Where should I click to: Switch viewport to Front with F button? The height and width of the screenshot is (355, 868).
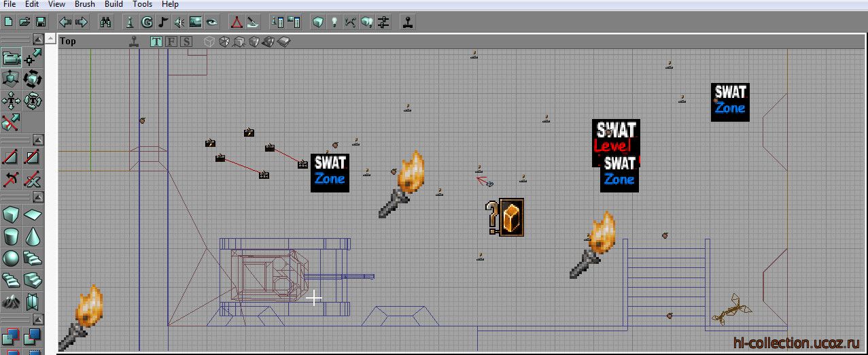pyautogui.click(x=171, y=41)
